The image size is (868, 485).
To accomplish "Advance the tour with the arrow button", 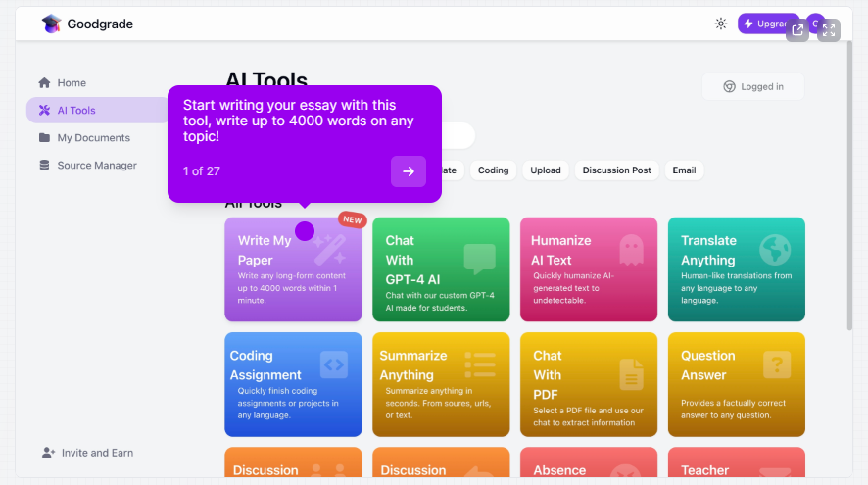I will (x=409, y=171).
